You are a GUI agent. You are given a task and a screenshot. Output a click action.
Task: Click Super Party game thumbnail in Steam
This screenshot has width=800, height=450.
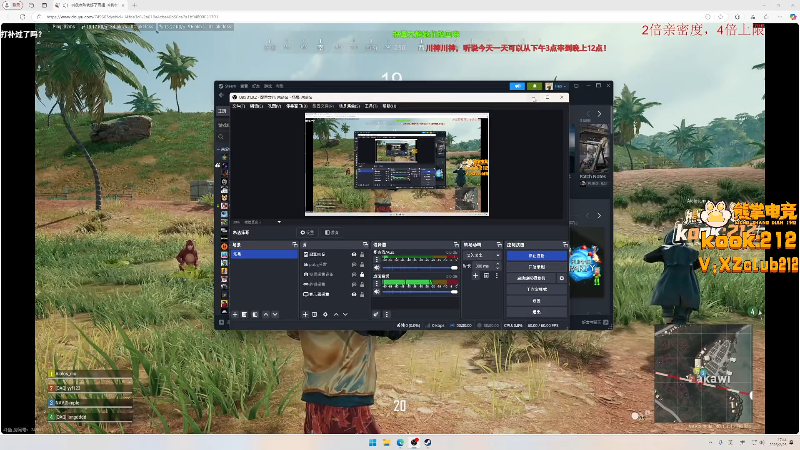pyautogui.click(x=586, y=264)
